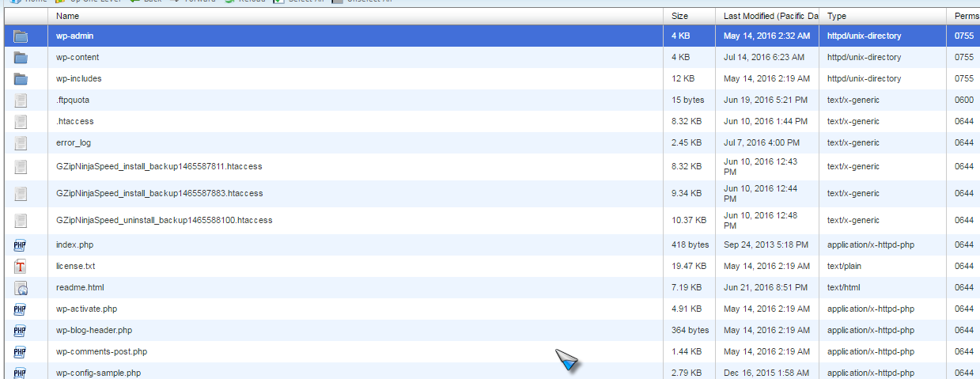Click the error_log file icon
The width and height of the screenshot is (980, 379).
(21, 143)
